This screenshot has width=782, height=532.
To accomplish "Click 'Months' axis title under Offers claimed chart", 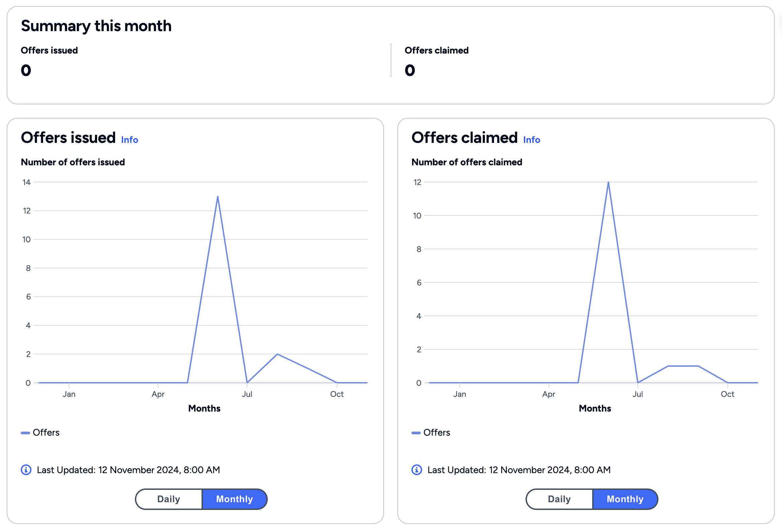I will point(595,409).
